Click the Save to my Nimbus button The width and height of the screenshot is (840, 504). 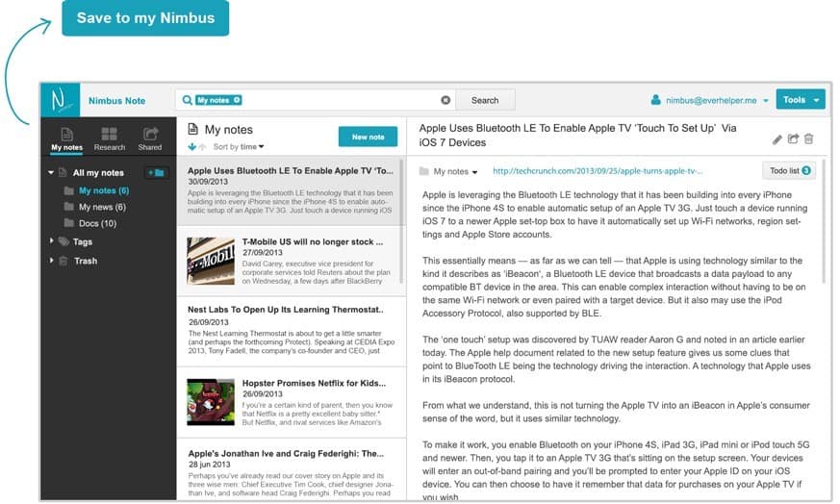145,17
